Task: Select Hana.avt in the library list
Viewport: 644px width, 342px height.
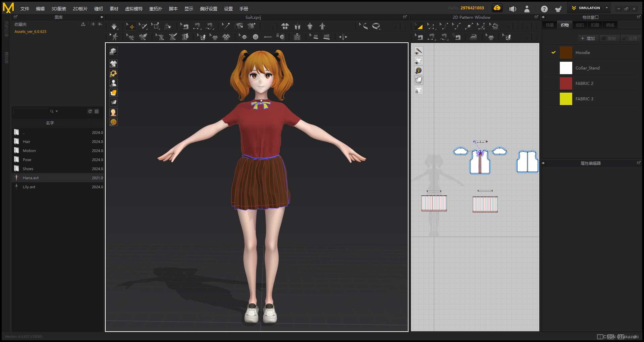Action: 31,178
